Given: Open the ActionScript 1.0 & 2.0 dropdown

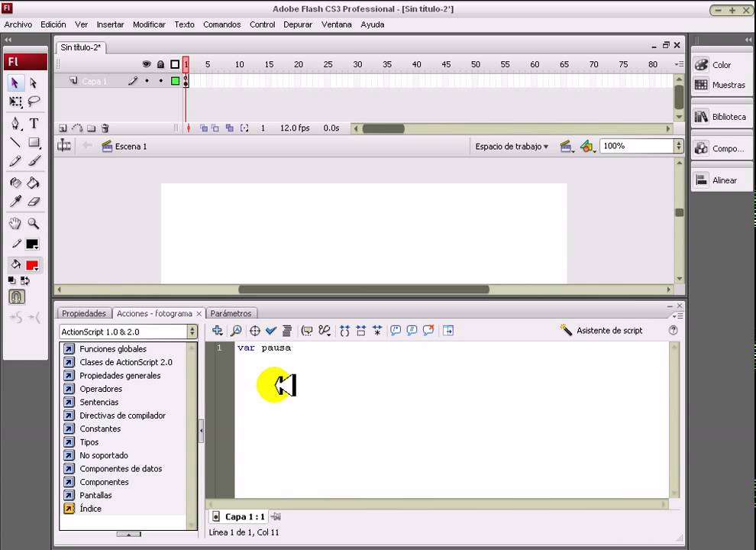Looking at the screenshot, I should tap(128, 332).
